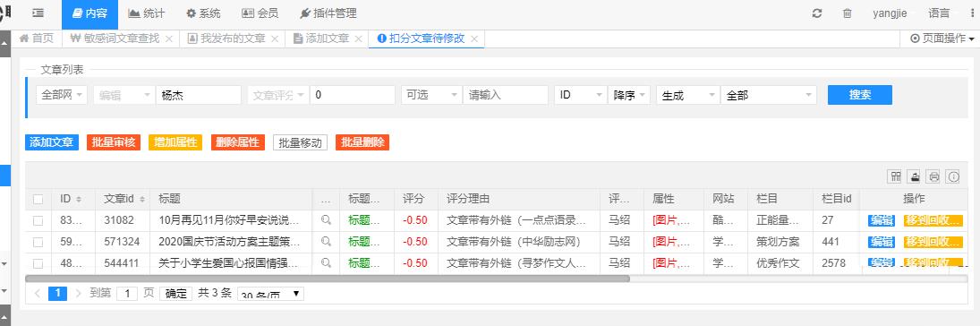Screen dimensions: 980x326
Task: Close the 我发布的文章 tab
Action: 275,39
